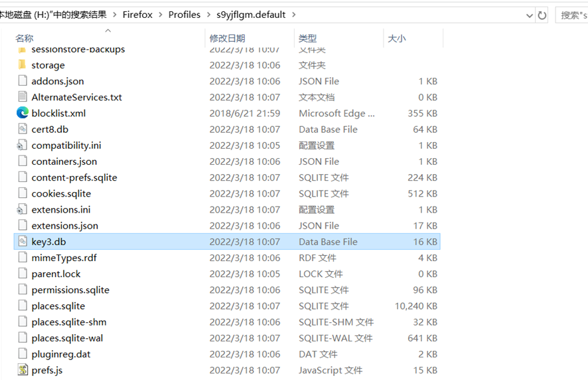Sort files by the 修改日期 column header
Image resolution: width=588 pixels, height=380 pixels.
[x=227, y=39]
